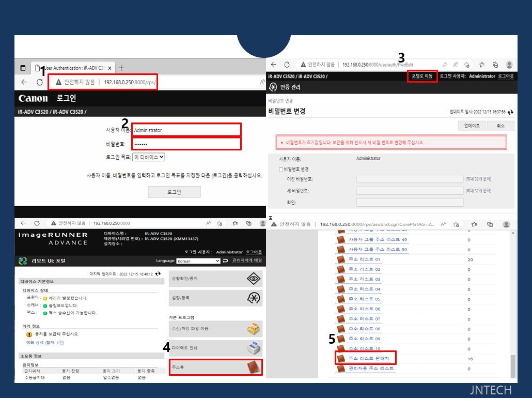Click the 에러 상세 (합계: 1건) link
The image size is (532, 398).
point(45,343)
